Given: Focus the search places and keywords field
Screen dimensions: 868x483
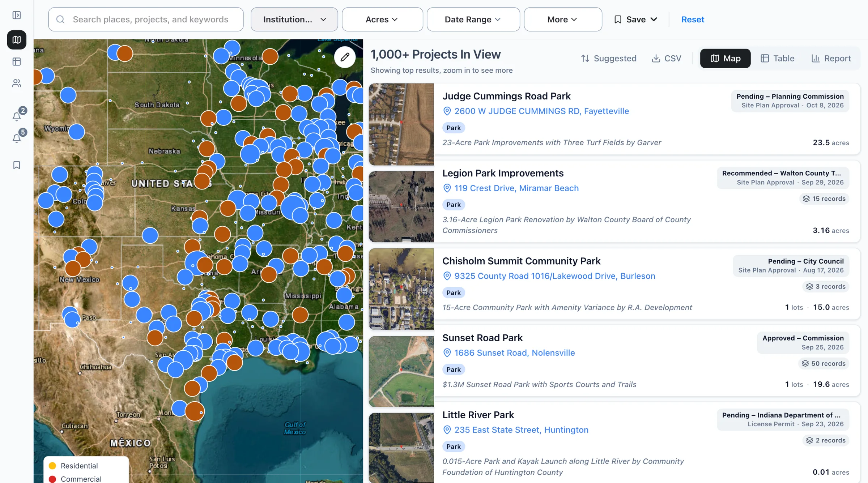Looking at the screenshot, I should pyautogui.click(x=146, y=20).
